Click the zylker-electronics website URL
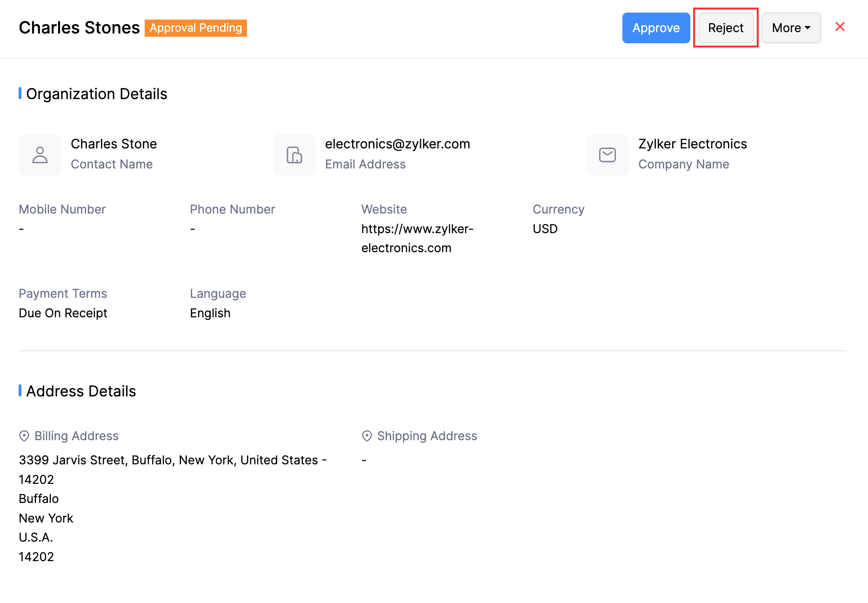 417,238
